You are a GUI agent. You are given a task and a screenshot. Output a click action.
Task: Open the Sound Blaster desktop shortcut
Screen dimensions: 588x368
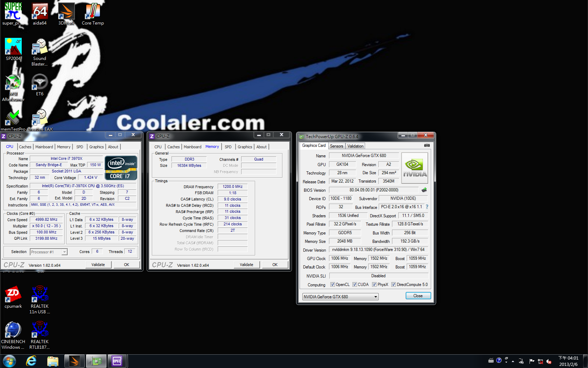(40, 52)
